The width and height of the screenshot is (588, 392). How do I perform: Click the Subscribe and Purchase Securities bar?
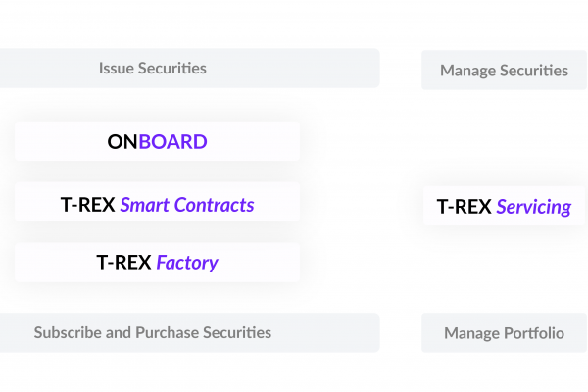click(190, 333)
